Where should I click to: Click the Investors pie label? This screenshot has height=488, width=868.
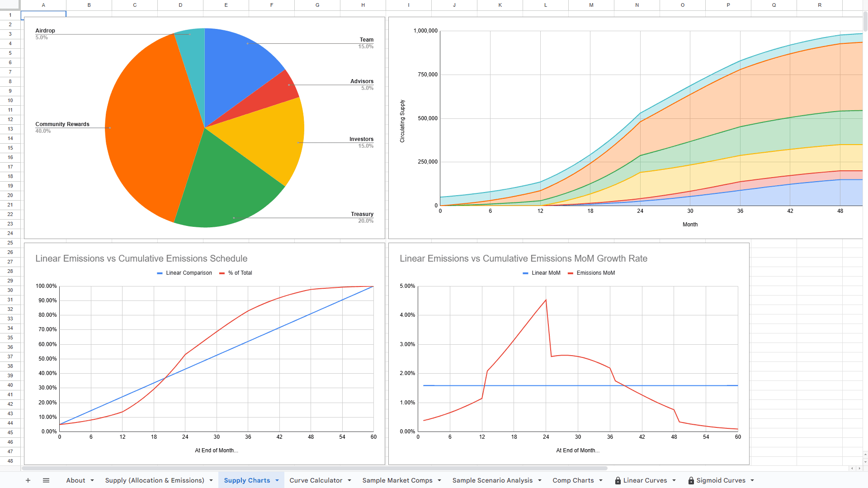[x=361, y=139]
